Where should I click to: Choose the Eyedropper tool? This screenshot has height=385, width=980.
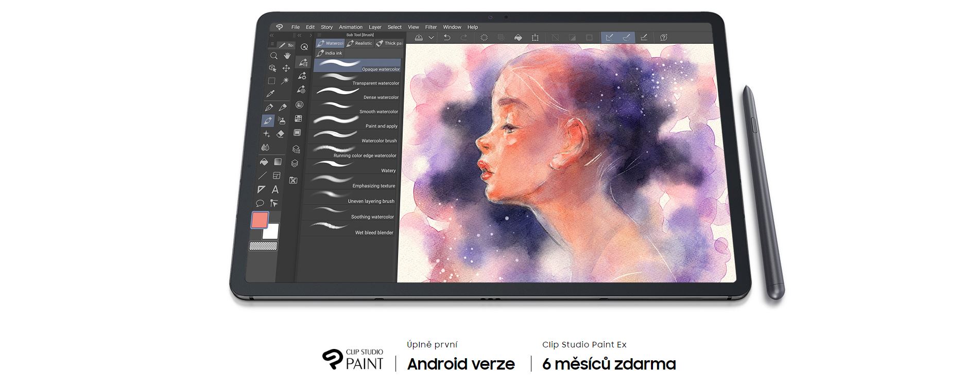270,94
